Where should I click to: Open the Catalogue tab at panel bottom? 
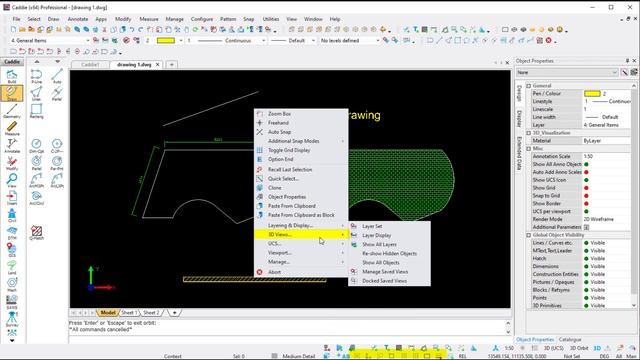(570, 340)
